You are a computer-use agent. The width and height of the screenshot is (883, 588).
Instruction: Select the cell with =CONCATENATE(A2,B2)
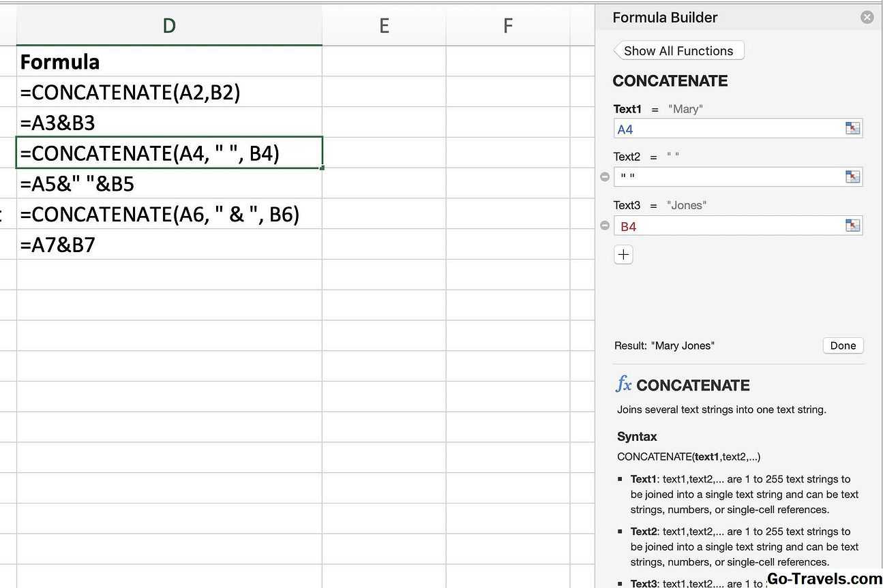coord(169,92)
